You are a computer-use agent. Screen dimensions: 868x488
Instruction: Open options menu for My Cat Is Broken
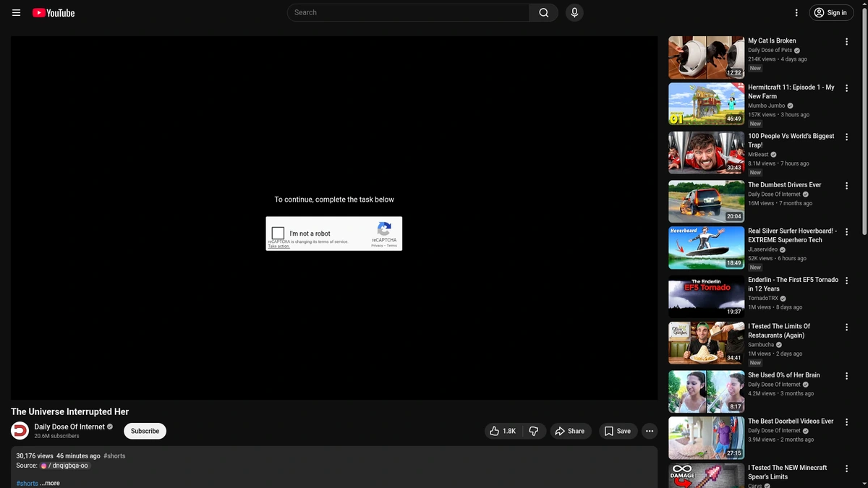[x=846, y=42]
